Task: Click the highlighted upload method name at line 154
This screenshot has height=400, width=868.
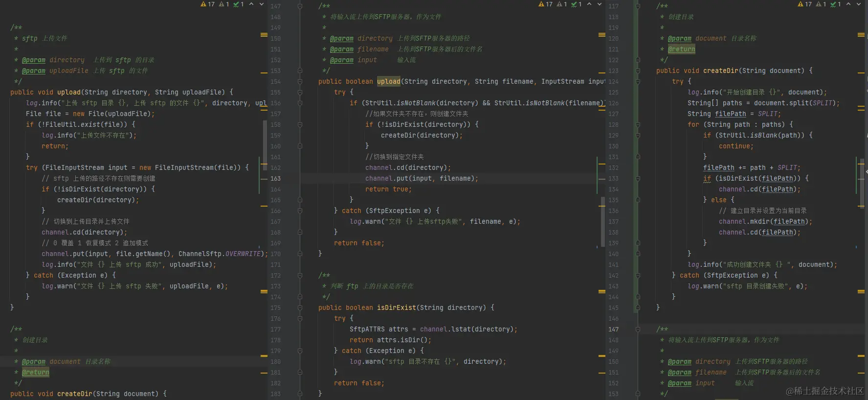Action: [389, 81]
